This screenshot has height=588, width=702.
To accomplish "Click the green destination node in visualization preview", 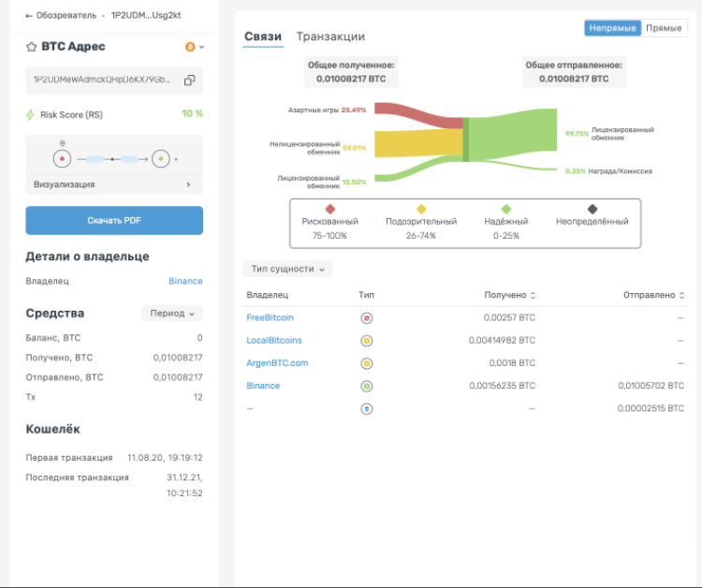I will tap(161, 158).
